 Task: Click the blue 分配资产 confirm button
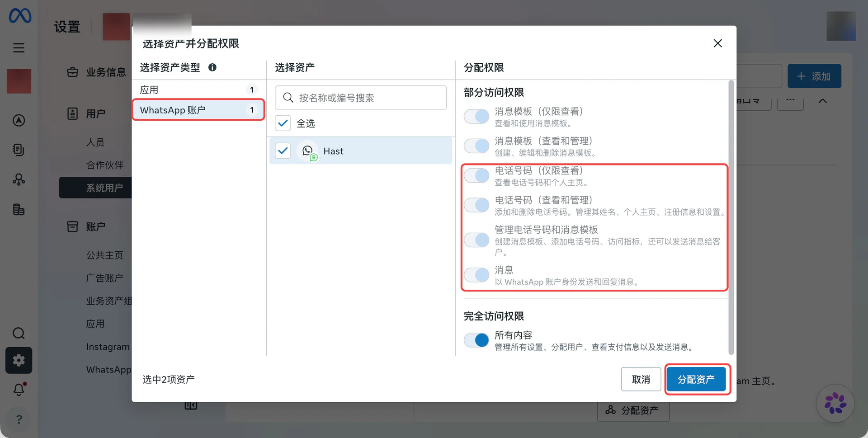(x=696, y=379)
